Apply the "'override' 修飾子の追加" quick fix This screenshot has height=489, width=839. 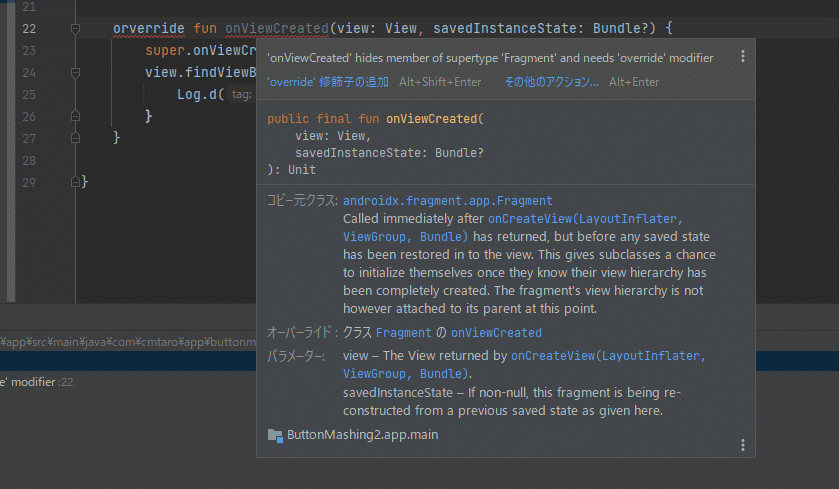(327, 82)
